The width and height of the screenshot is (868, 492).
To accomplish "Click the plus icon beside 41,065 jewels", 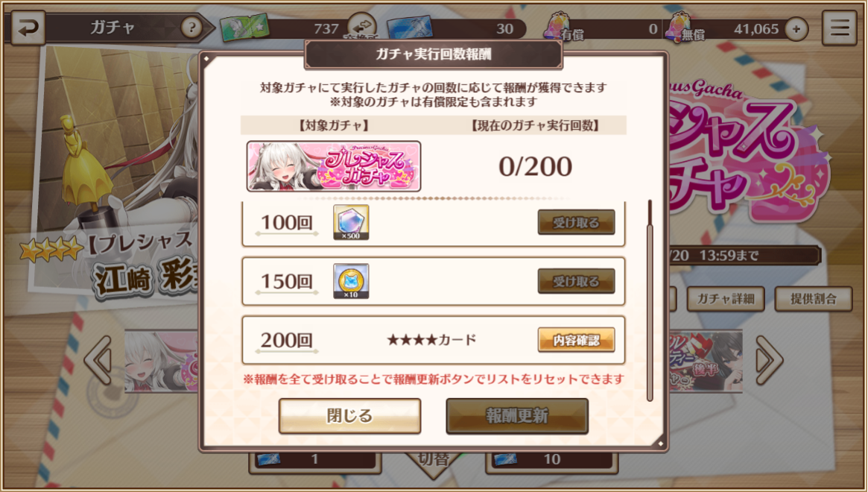I will [x=796, y=29].
